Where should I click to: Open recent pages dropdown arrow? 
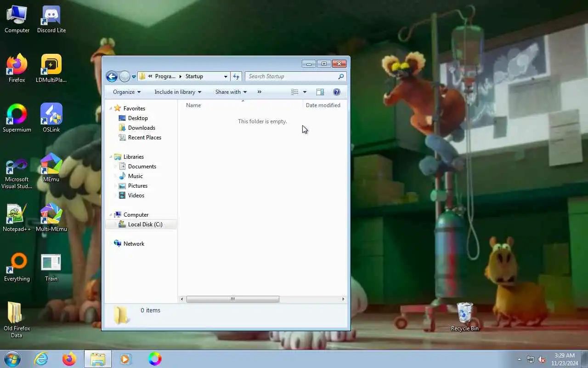pos(134,77)
